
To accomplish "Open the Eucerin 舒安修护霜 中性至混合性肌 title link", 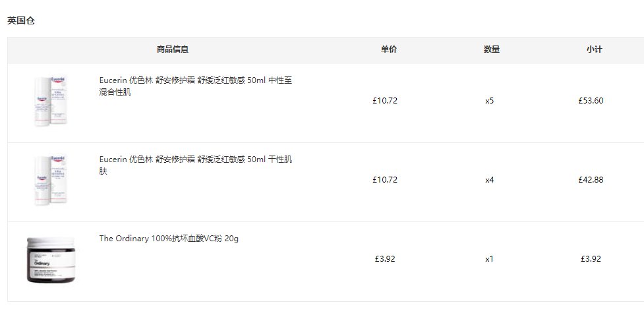I will coord(196,86).
